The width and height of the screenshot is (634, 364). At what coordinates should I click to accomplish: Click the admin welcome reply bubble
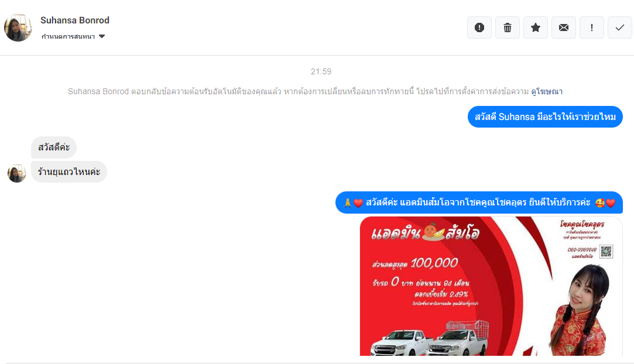pos(479,202)
